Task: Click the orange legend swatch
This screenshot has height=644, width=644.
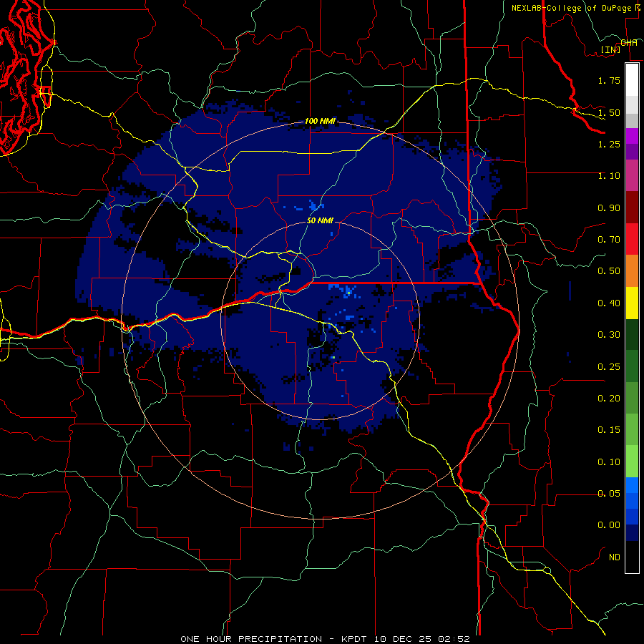Action: [x=632, y=271]
